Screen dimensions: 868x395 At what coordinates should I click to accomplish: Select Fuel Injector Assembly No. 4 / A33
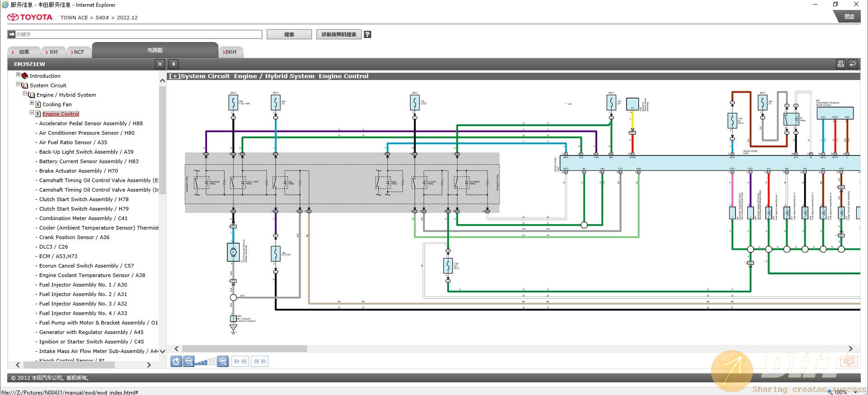point(83,313)
